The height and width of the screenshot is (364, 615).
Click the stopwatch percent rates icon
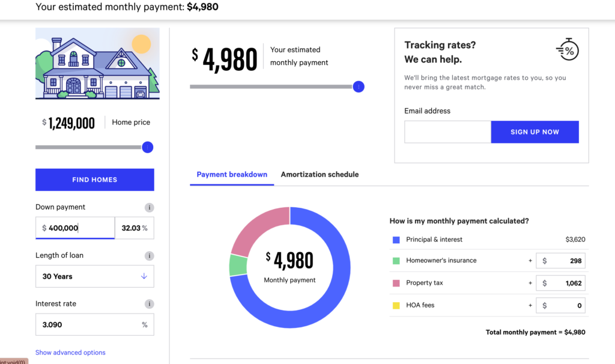tap(567, 50)
